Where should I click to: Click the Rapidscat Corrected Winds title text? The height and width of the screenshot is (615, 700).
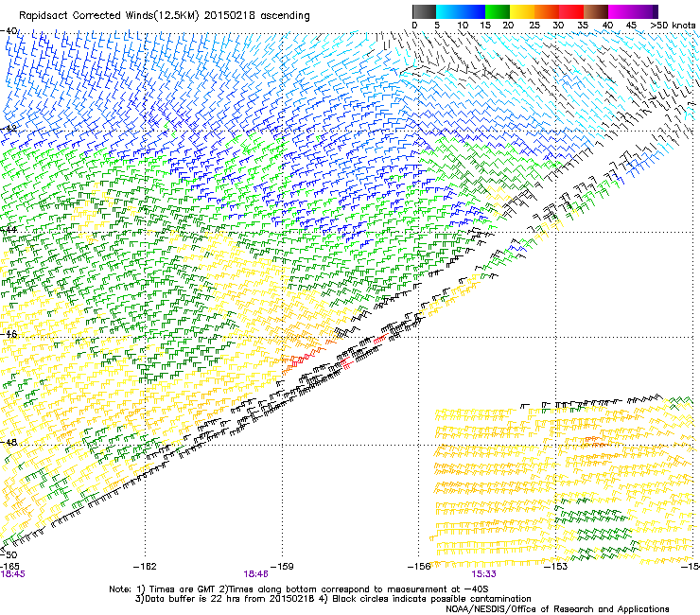pos(165,16)
